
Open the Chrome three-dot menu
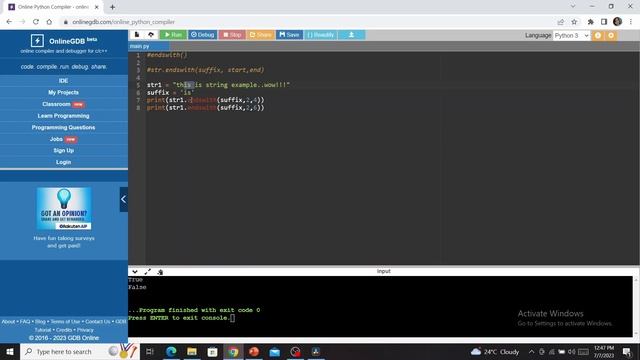click(x=631, y=22)
